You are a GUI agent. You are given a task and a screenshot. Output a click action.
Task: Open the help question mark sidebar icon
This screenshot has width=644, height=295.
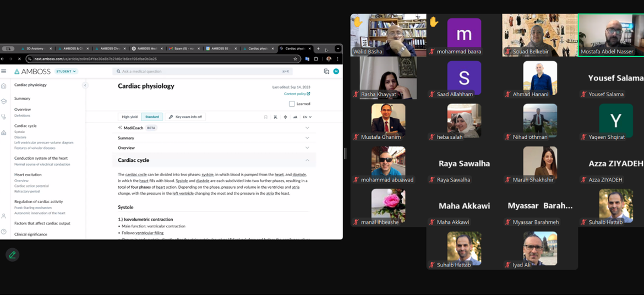tap(4, 231)
